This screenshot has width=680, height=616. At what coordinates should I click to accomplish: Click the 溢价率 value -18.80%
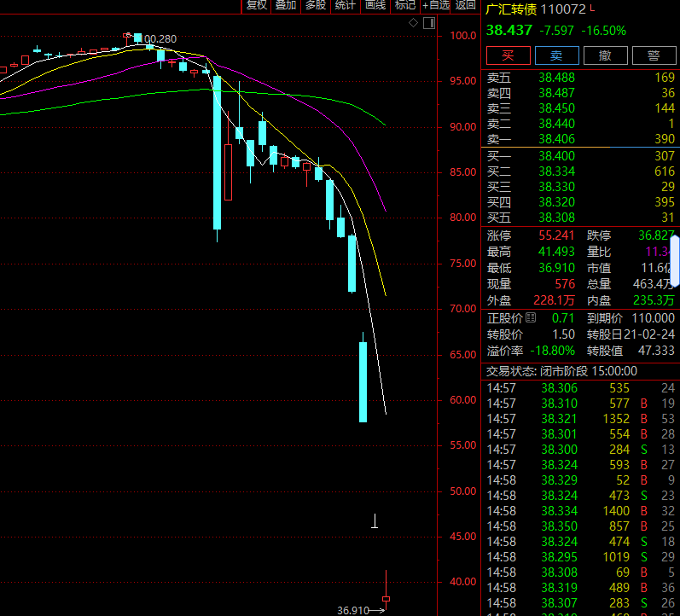(x=553, y=351)
